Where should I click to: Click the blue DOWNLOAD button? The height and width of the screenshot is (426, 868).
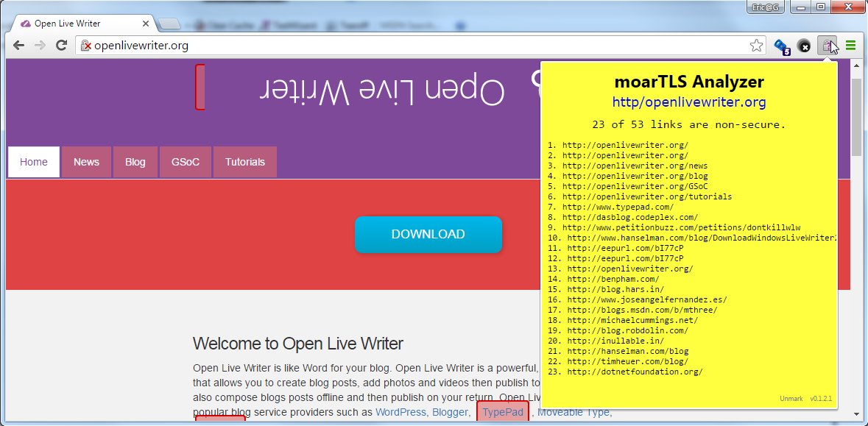tap(428, 234)
